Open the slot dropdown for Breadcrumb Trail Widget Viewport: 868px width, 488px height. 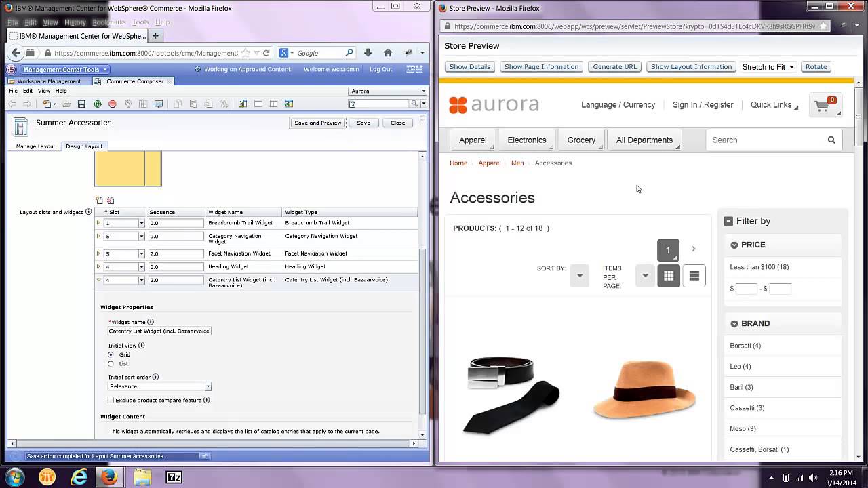point(141,223)
